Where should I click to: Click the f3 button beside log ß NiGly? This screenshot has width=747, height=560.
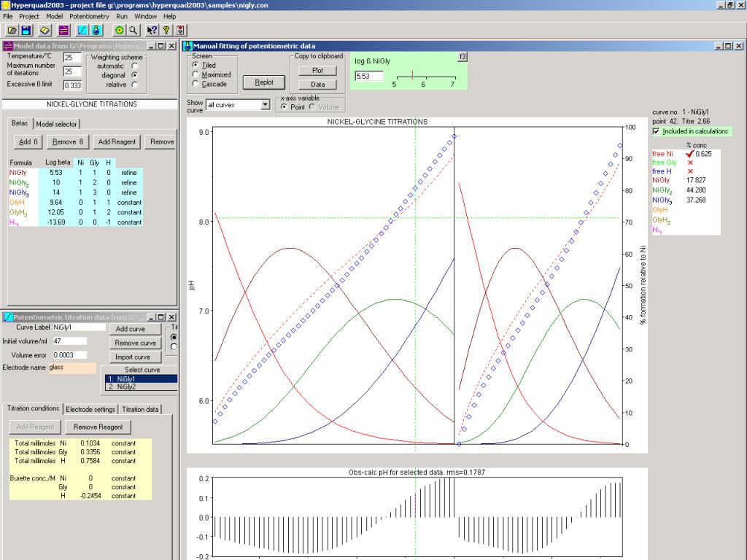pyautogui.click(x=462, y=57)
